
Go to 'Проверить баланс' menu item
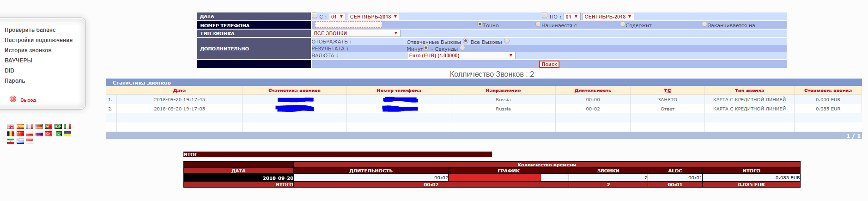(30, 30)
